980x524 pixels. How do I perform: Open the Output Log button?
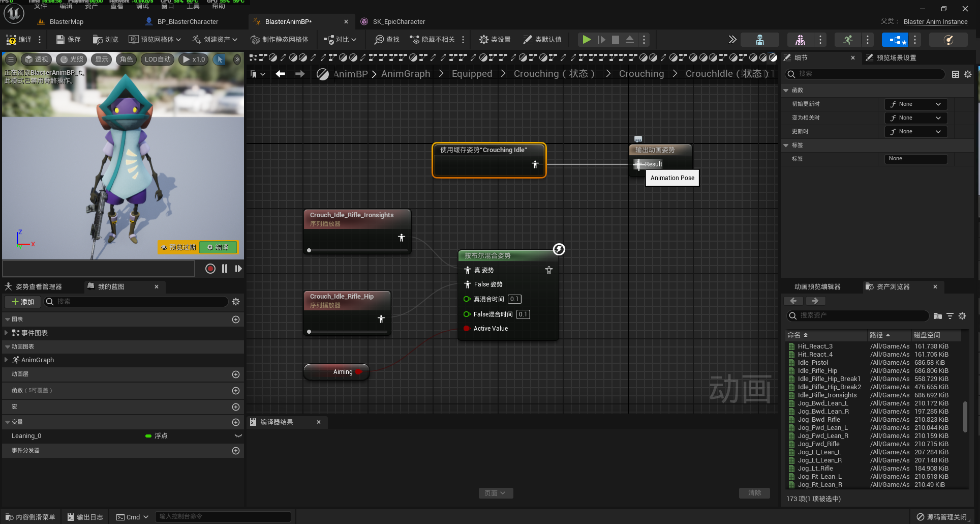[85, 517]
